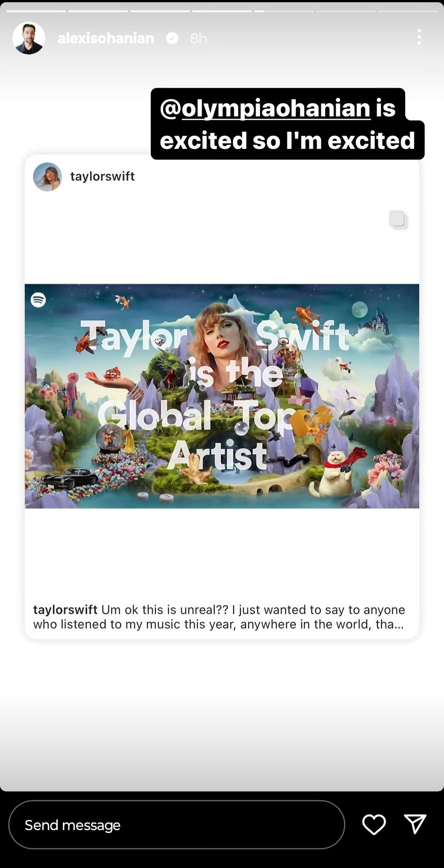Screen dimensions: 444x868
Task: Open the three-dot story options menu
Action: coord(419,37)
